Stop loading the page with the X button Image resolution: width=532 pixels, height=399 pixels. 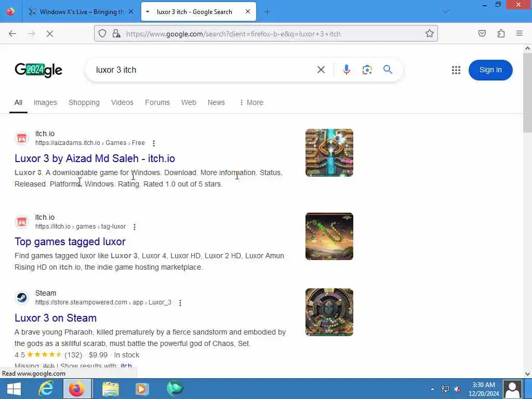point(50,34)
